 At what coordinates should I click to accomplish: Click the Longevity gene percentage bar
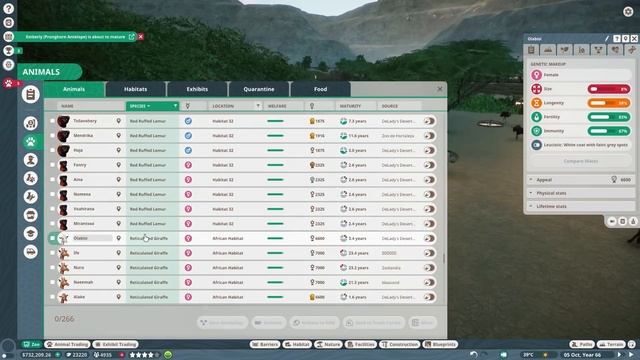coord(609,103)
